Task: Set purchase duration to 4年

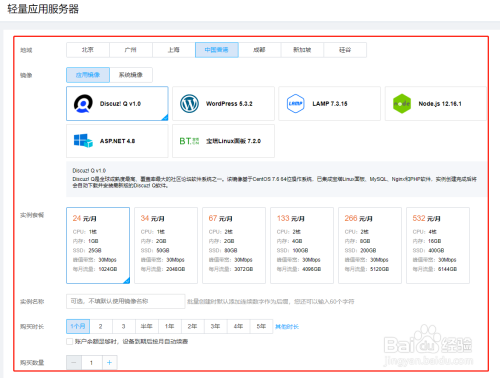Action: click(x=239, y=326)
